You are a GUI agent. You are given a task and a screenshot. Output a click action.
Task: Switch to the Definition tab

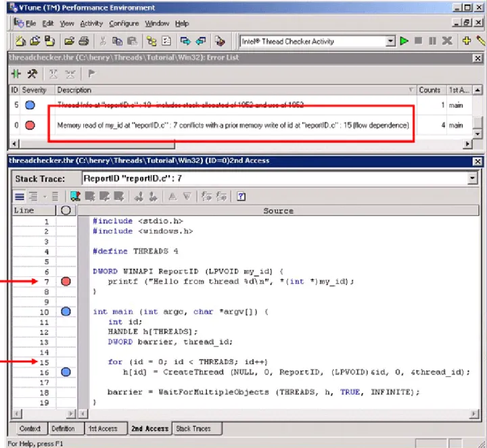pyautogui.click(x=63, y=428)
